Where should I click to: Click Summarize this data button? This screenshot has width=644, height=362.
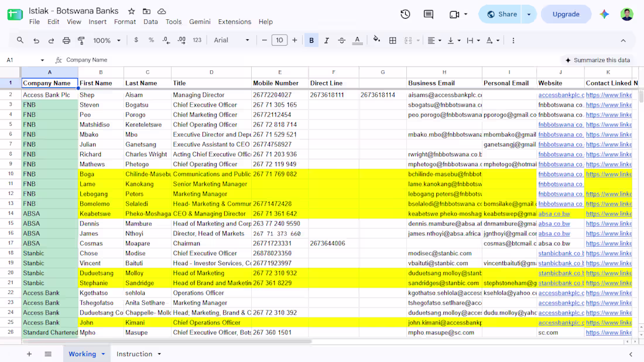click(598, 60)
